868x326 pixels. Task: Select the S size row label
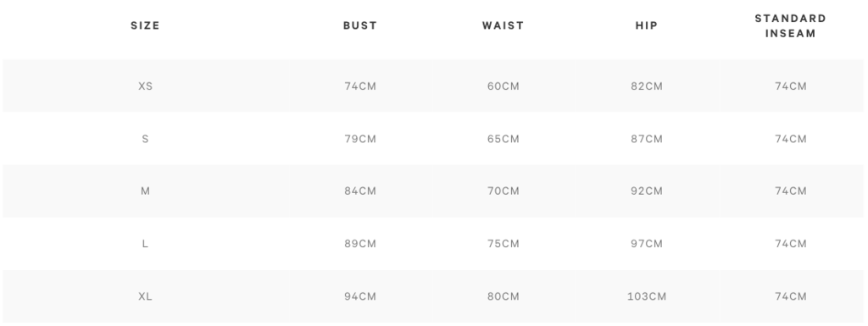point(145,139)
